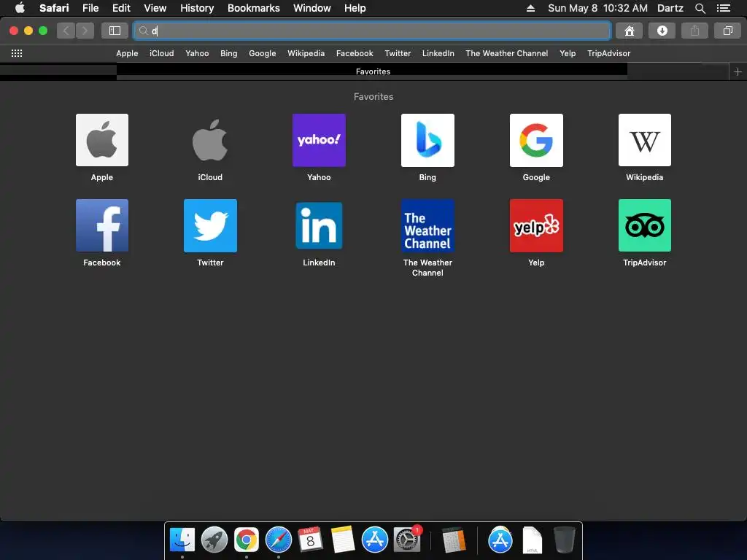The height and width of the screenshot is (560, 747).
Task: Open the View menu
Action: (155, 8)
